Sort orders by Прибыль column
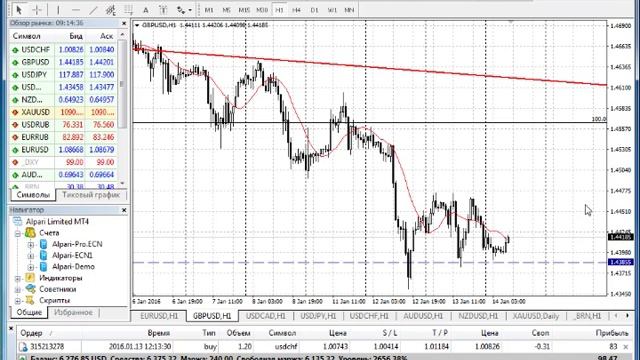Screen dimensions: 640x360 611,333
